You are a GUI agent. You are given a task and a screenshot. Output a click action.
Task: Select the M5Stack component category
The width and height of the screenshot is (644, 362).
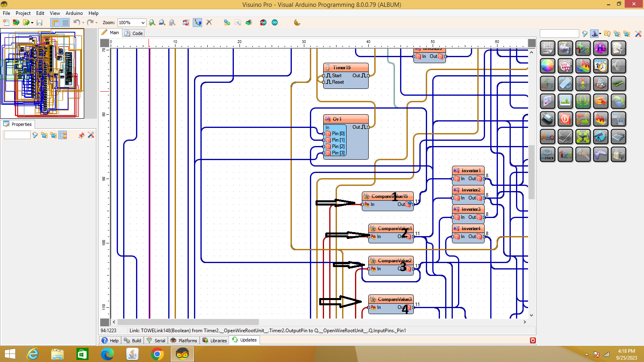[x=547, y=154]
